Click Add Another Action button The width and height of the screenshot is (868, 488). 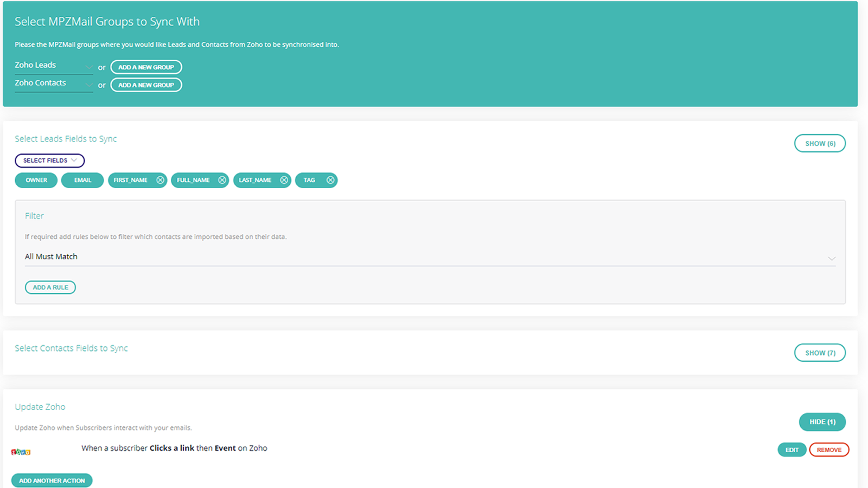pos(52,480)
